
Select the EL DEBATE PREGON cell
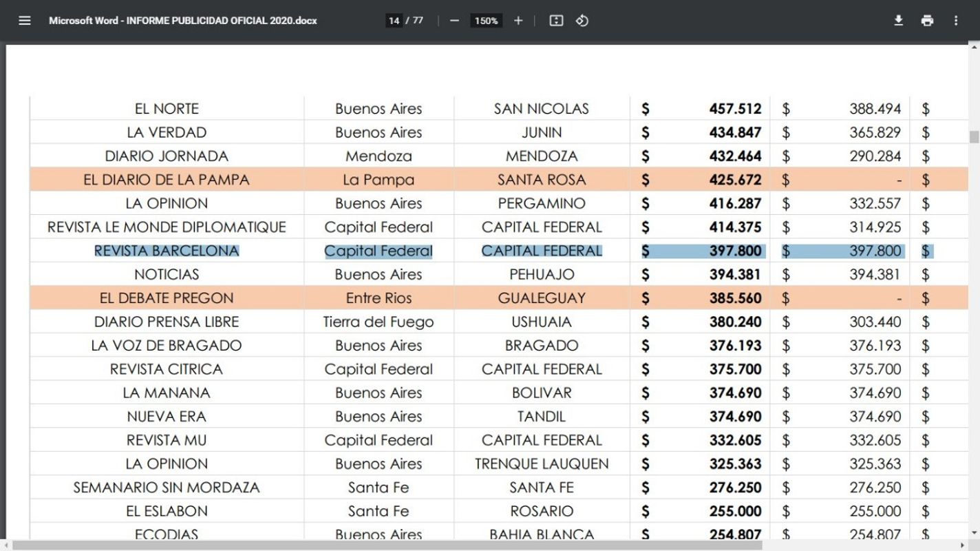(x=167, y=298)
